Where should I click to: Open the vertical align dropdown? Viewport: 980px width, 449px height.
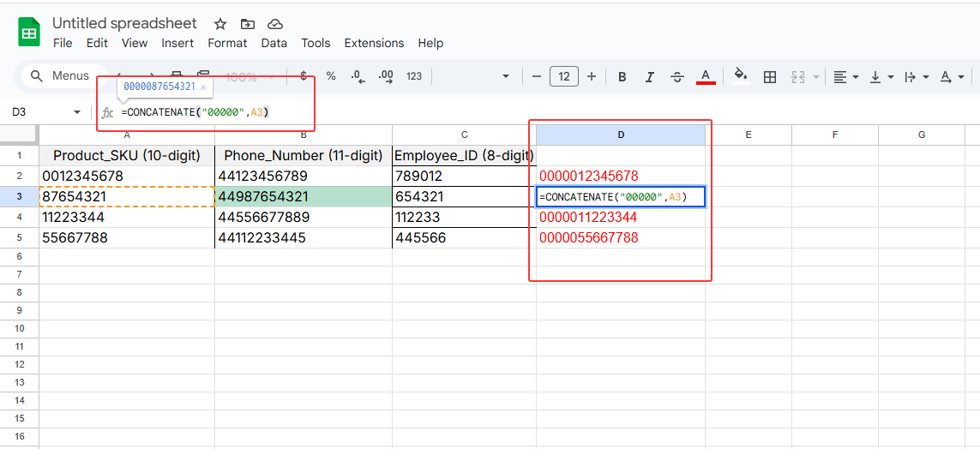tap(881, 77)
